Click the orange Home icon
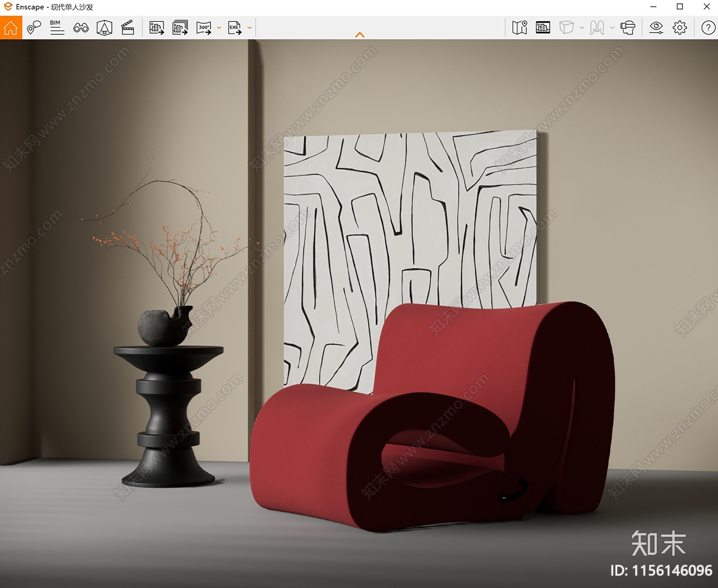Image resolution: width=718 pixels, height=588 pixels. pyautogui.click(x=11, y=28)
